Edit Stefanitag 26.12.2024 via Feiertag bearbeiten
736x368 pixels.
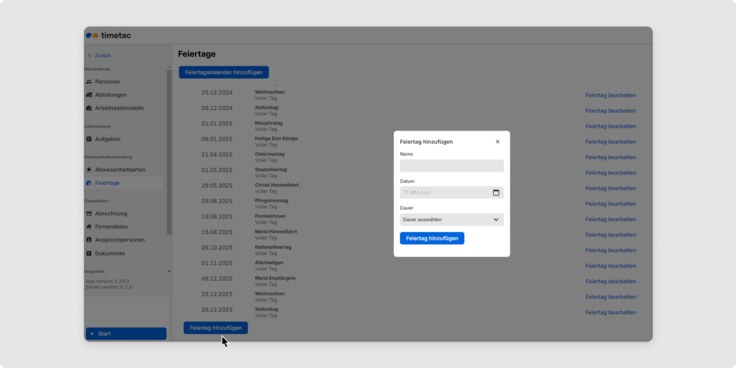pyautogui.click(x=611, y=111)
